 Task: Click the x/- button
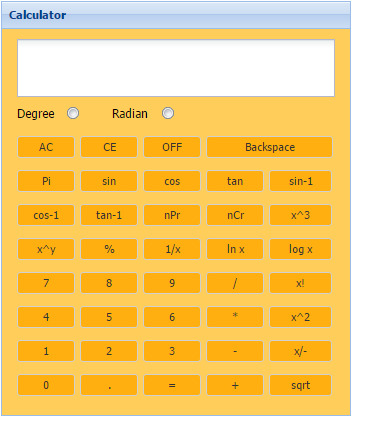[x=301, y=351]
